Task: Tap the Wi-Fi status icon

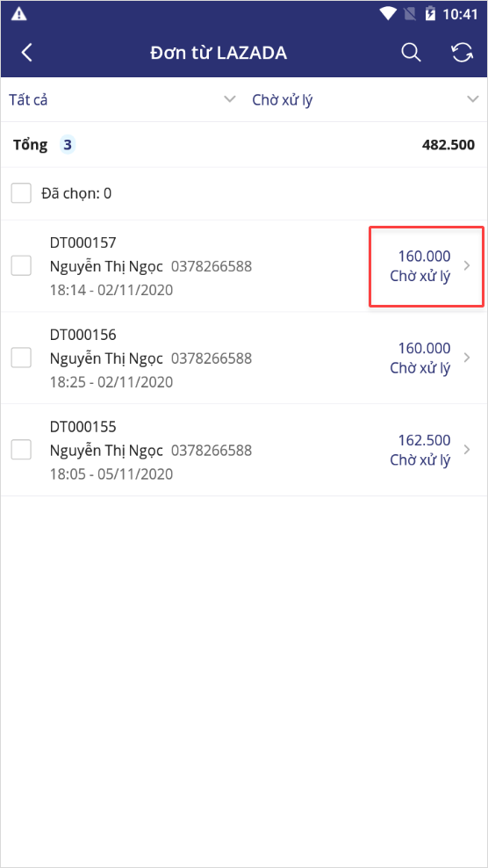Action: coord(389,14)
